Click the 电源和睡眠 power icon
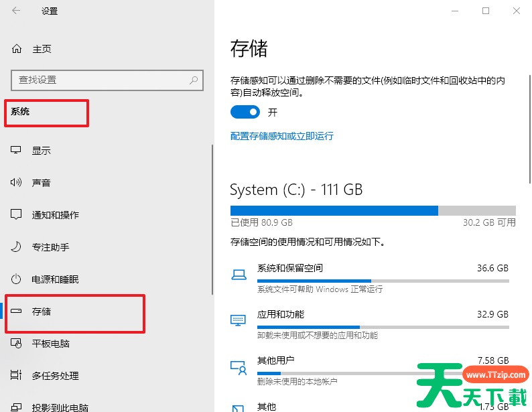 point(16,279)
